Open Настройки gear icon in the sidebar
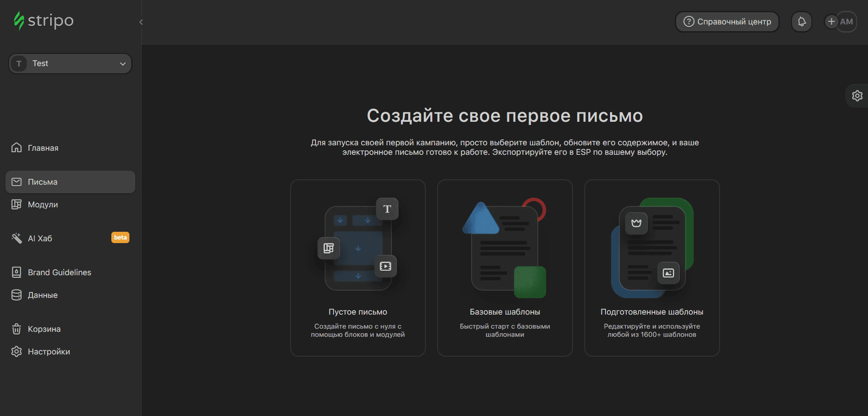The image size is (868, 416). pyautogui.click(x=16, y=352)
